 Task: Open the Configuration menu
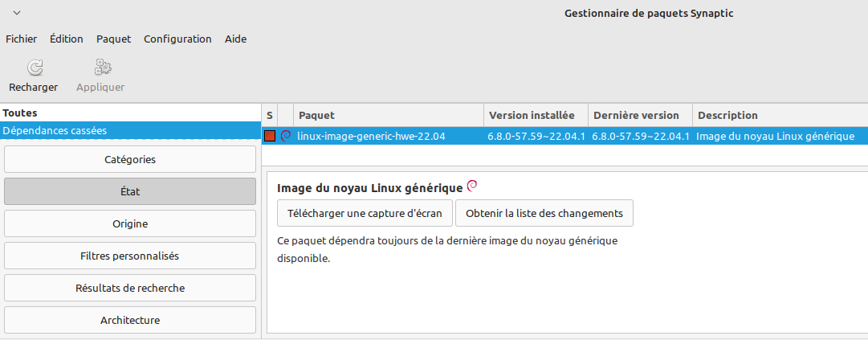pos(177,39)
